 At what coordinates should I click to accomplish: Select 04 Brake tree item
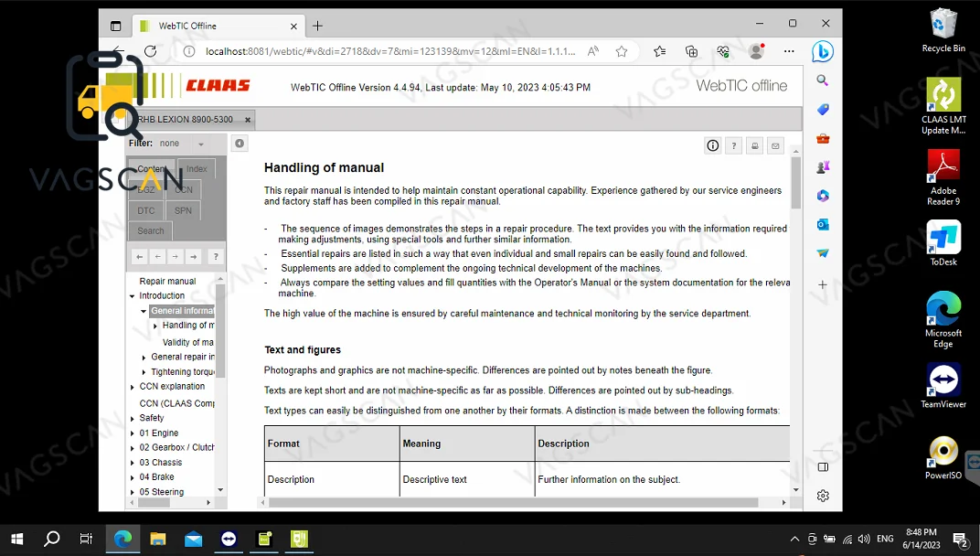(x=156, y=476)
